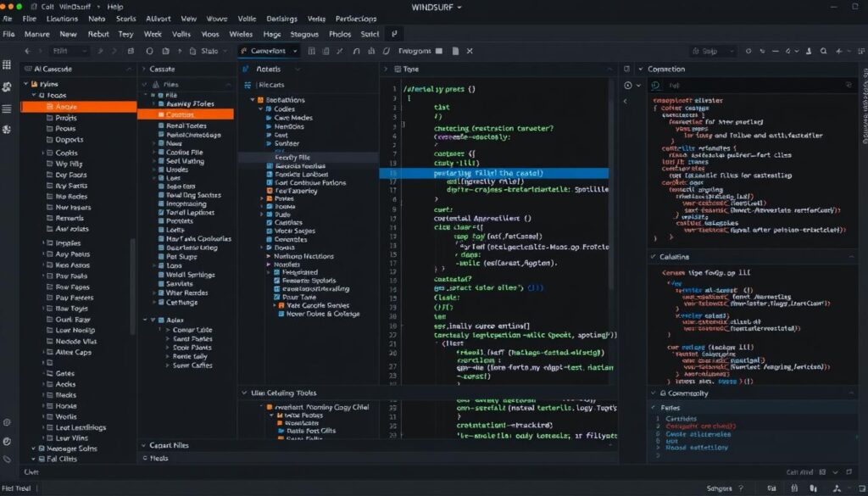Open the Help menu

coord(115,7)
